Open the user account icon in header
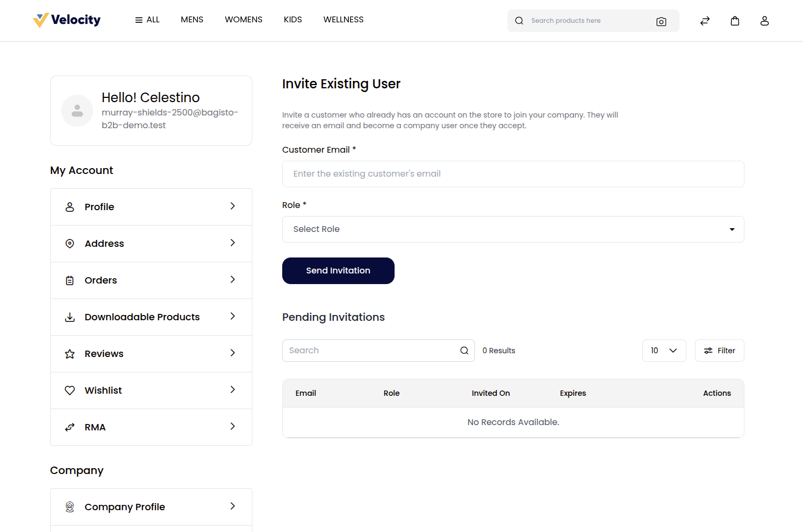The height and width of the screenshot is (532, 803). tap(765, 21)
